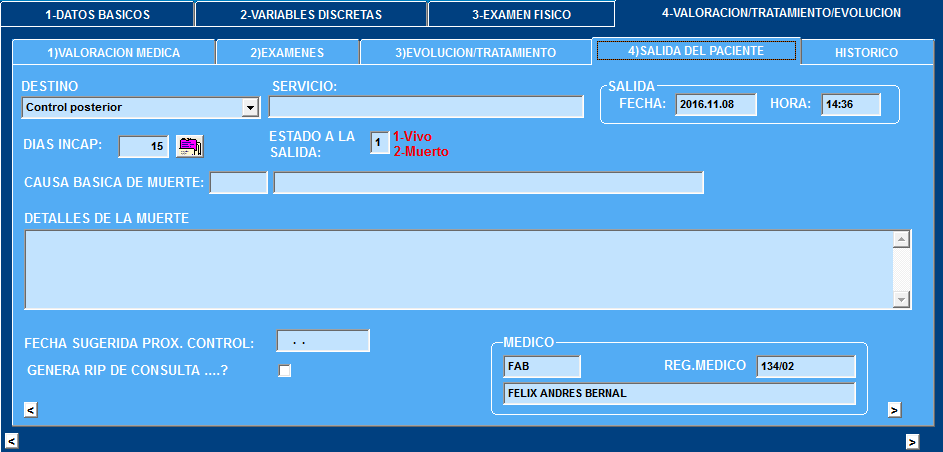Select 4-VALORACION/TRATAMIENTO/EVOLUCION tab

[781, 13]
